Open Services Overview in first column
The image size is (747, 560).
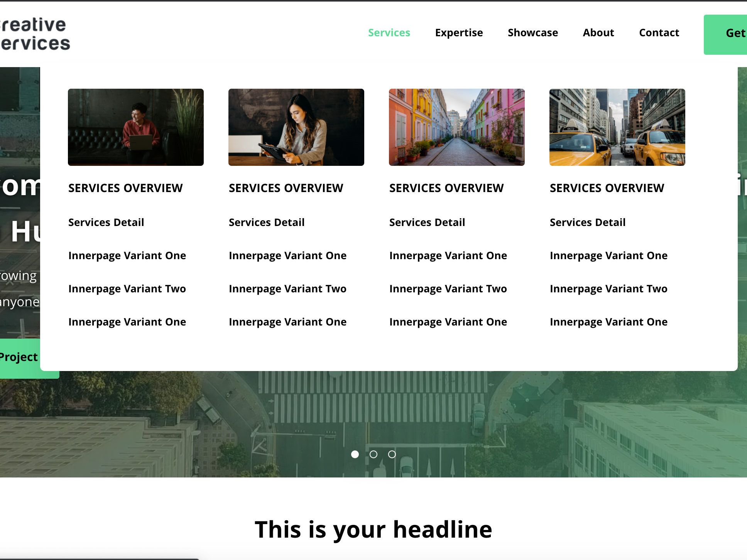click(x=125, y=188)
